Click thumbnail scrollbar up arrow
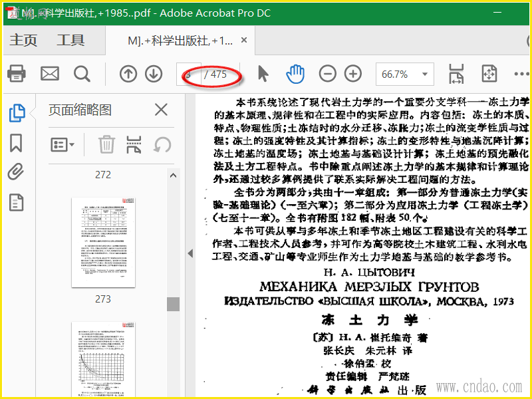Viewport: 532px width, 399px height. point(173,176)
